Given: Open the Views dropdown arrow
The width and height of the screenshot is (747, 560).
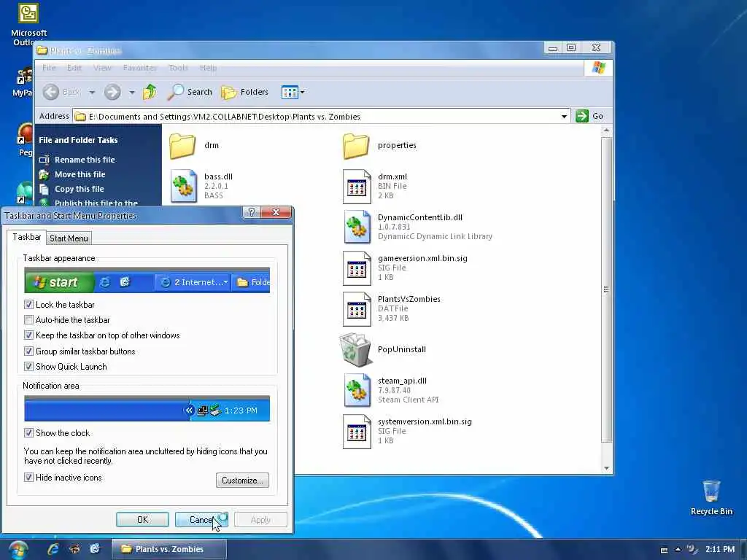Looking at the screenshot, I should pos(303,92).
